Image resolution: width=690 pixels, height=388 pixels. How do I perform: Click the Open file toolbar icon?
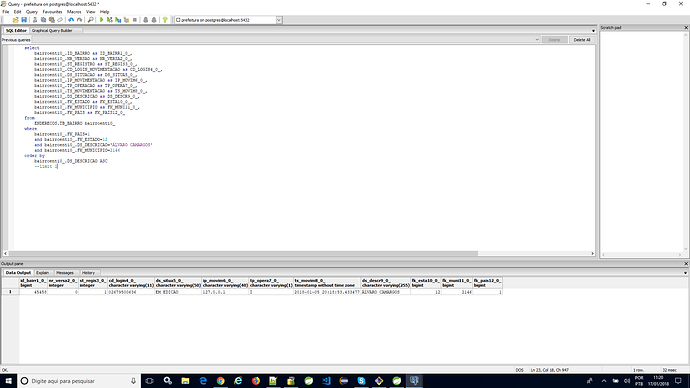tap(15, 20)
